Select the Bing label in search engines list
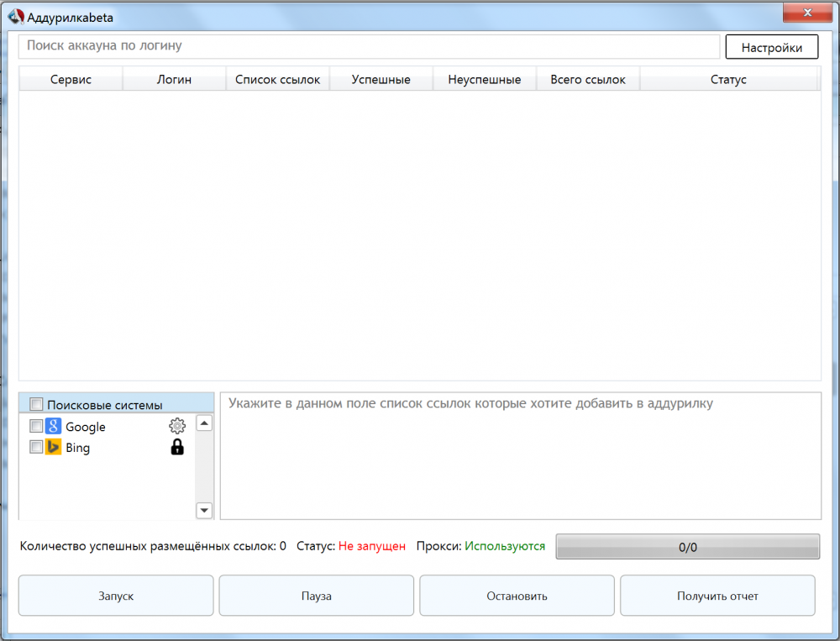The width and height of the screenshot is (840, 641). [x=77, y=448]
